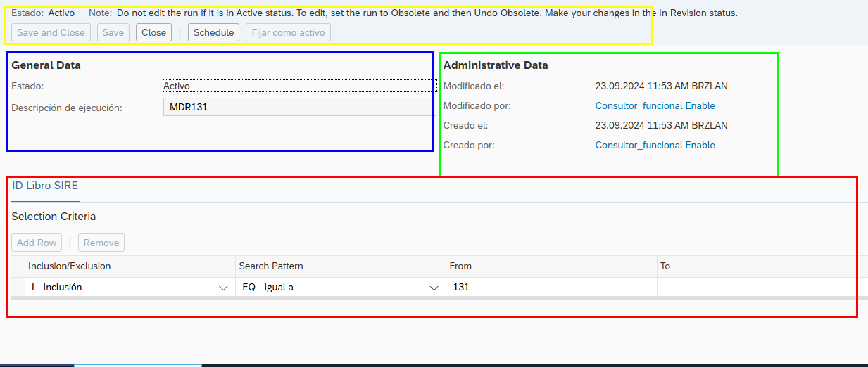Click the From field containing 131
Image resolution: width=868 pixels, height=367 pixels.
click(551, 288)
